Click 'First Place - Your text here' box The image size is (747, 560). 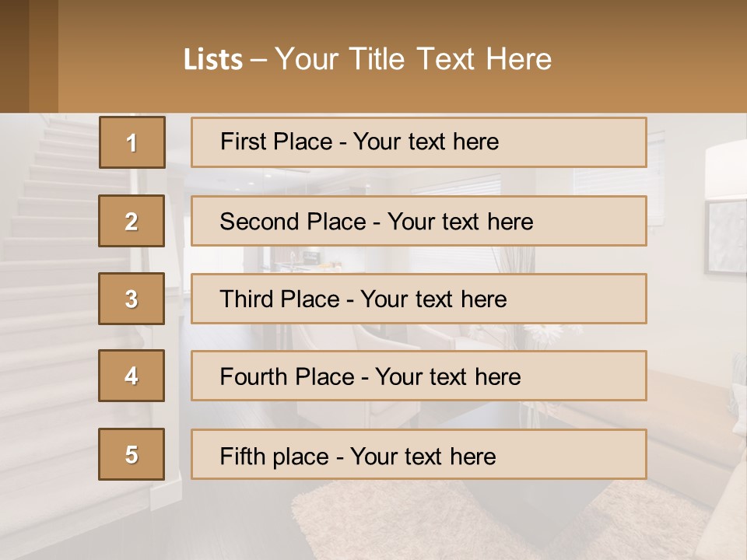point(419,142)
